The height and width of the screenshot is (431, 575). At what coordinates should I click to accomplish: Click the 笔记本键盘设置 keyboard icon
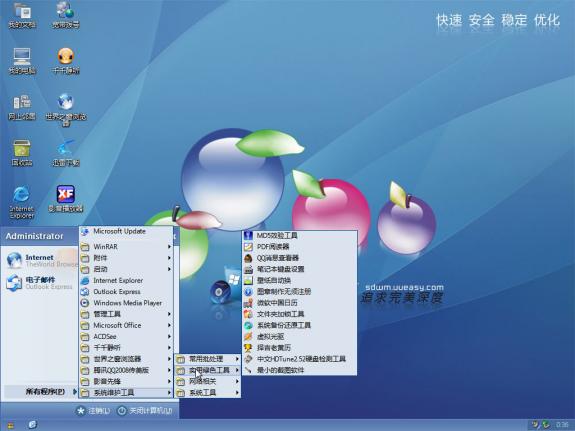[248, 269]
